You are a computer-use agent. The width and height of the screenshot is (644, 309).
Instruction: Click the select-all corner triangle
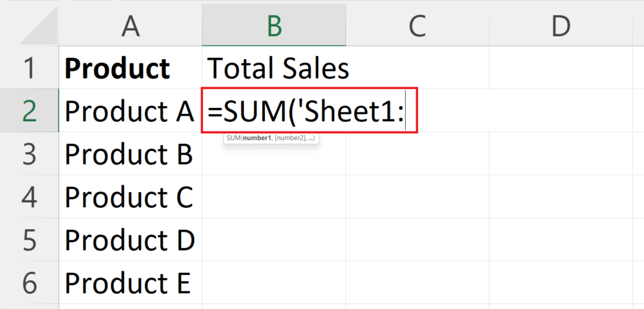point(39,26)
